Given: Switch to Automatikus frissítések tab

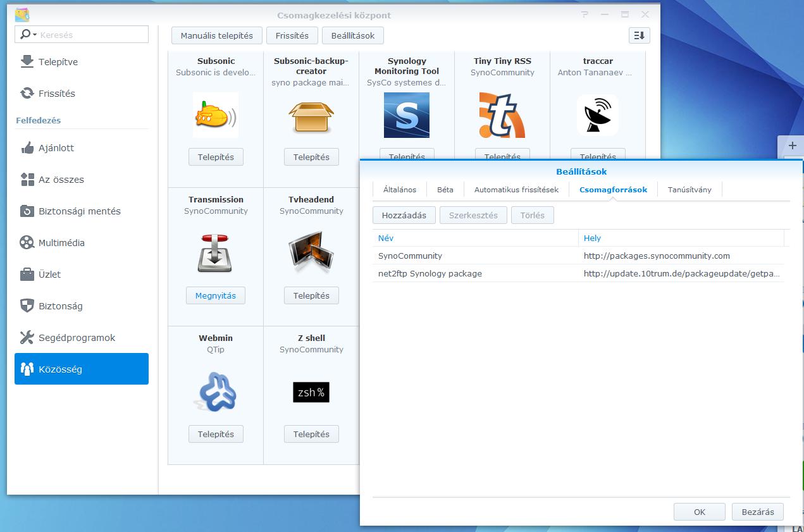Looking at the screenshot, I should 516,190.
